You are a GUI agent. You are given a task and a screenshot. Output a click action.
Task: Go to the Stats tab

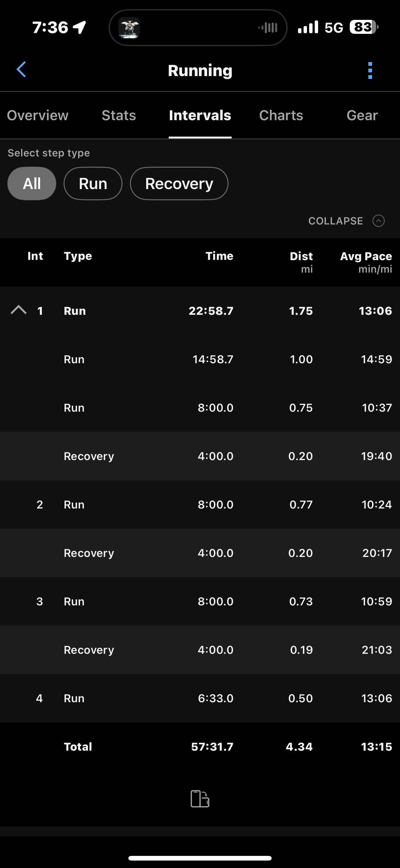(119, 115)
